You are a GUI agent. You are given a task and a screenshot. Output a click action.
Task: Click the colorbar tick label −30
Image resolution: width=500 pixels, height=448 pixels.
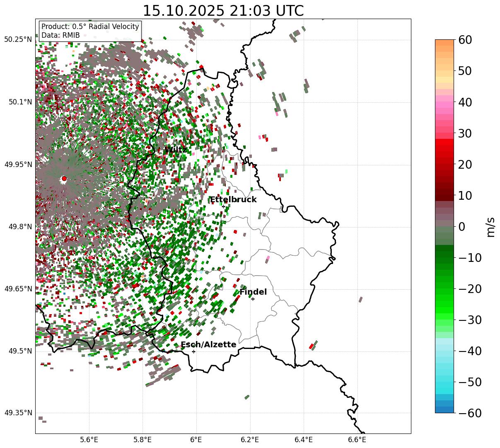470,320
